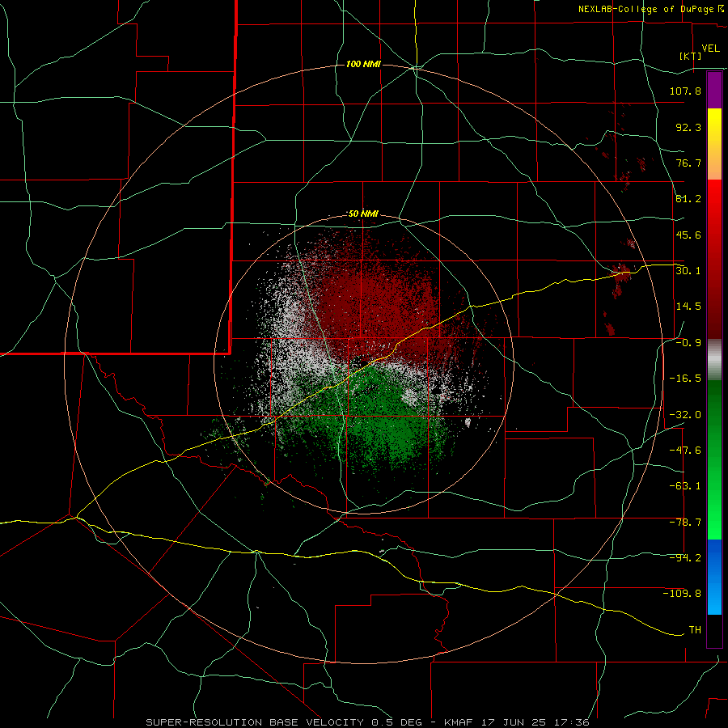Pick the black TH segment of color bar
The image size is (728, 728).
pyautogui.click(x=714, y=630)
